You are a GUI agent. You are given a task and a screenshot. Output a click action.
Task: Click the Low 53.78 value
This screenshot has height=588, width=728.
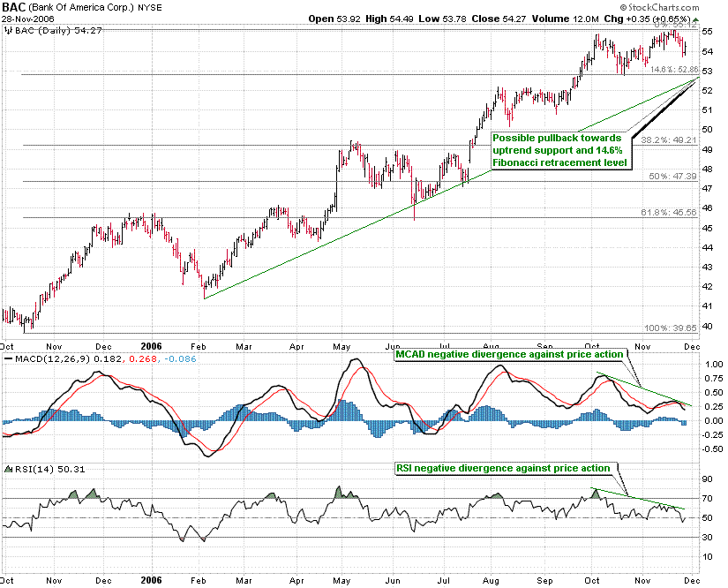442,19
